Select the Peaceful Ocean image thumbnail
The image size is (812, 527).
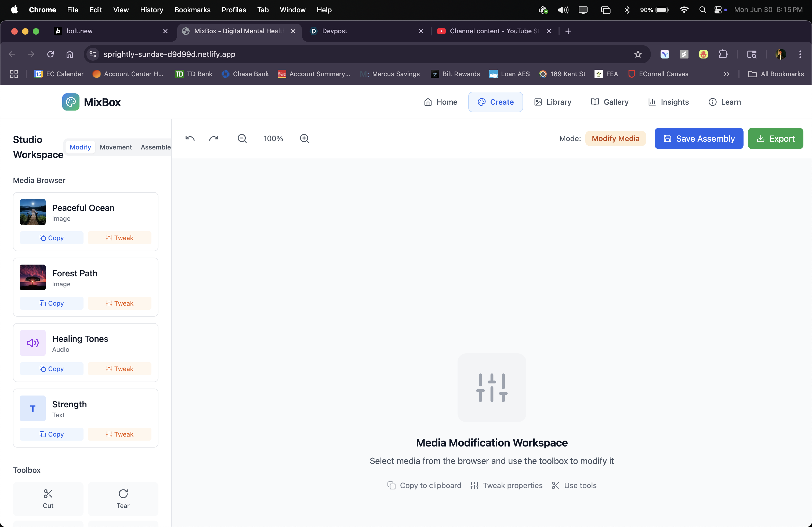tap(32, 212)
